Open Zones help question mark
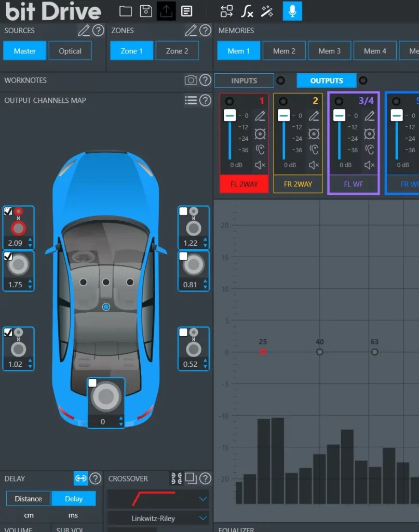Image resolution: width=419 pixels, height=532 pixels. [x=206, y=31]
